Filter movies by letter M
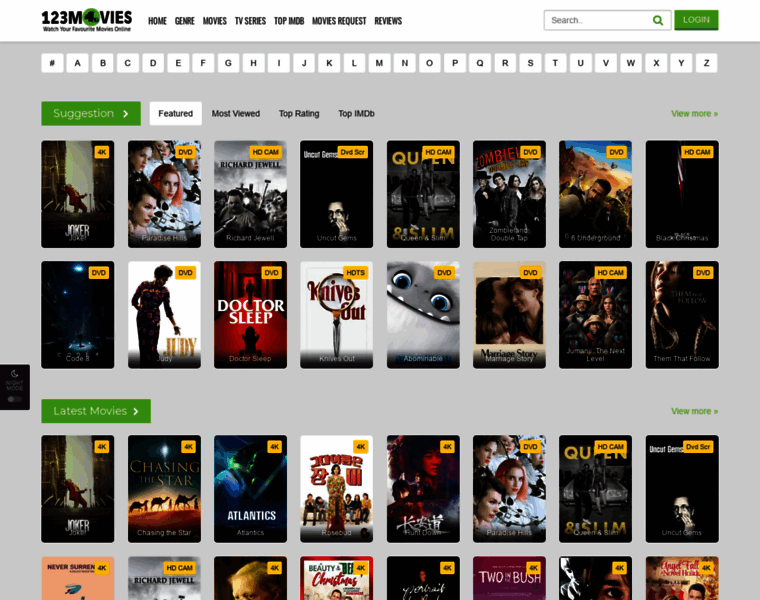 click(380, 63)
